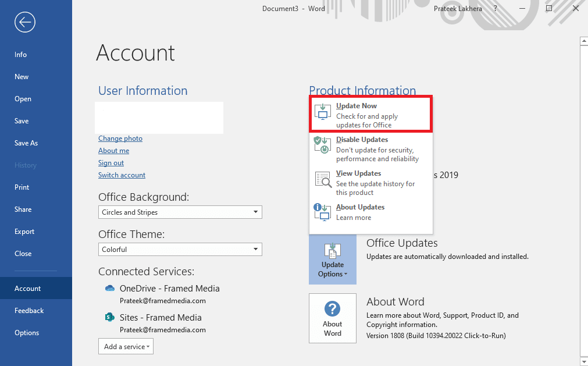This screenshot has height=366, width=588.
Task: Click the About Updates info icon
Action: 323,212
